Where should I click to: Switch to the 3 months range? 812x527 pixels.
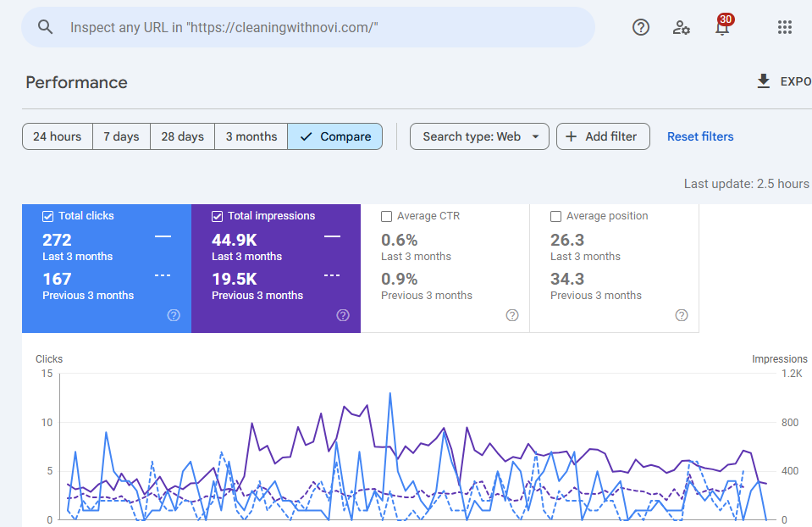tap(251, 136)
